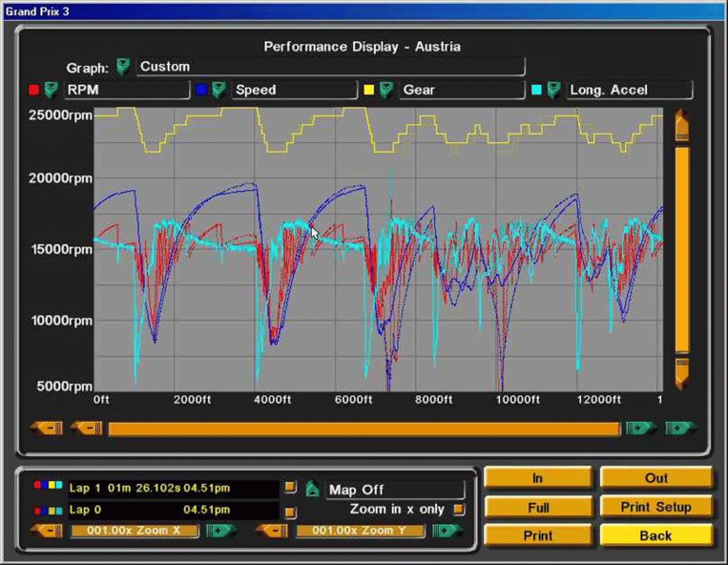728x565 pixels.
Task: Click the far-left horizontal scroll minus arrow
Action: (47, 428)
